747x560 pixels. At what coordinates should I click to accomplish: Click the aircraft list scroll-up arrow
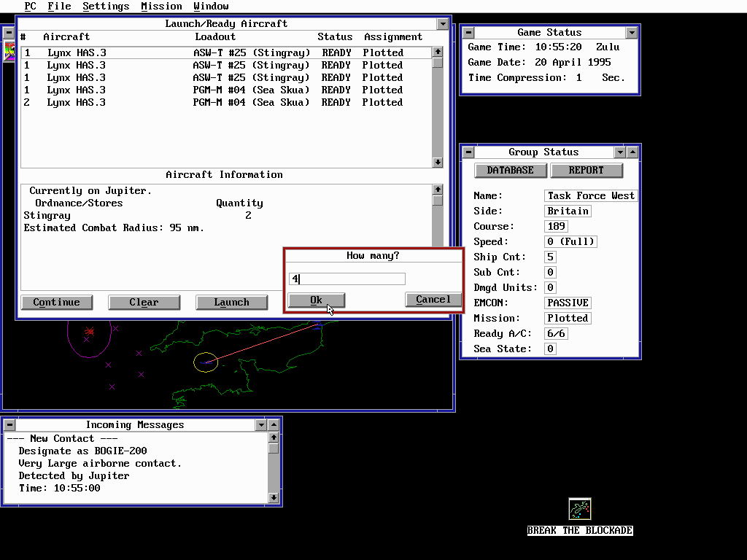tap(437, 52)
